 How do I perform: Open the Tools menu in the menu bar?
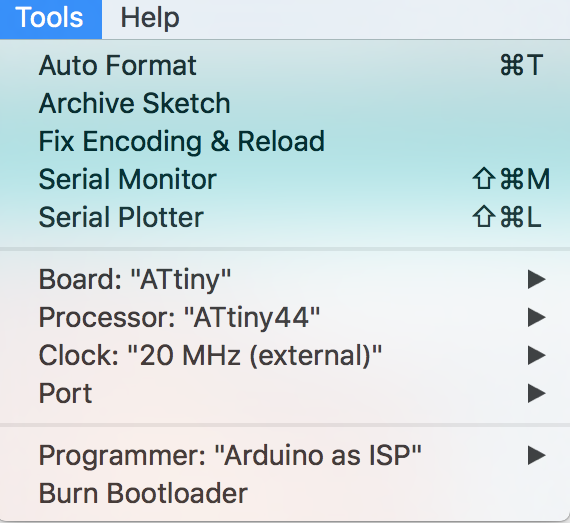click(51, 18)
